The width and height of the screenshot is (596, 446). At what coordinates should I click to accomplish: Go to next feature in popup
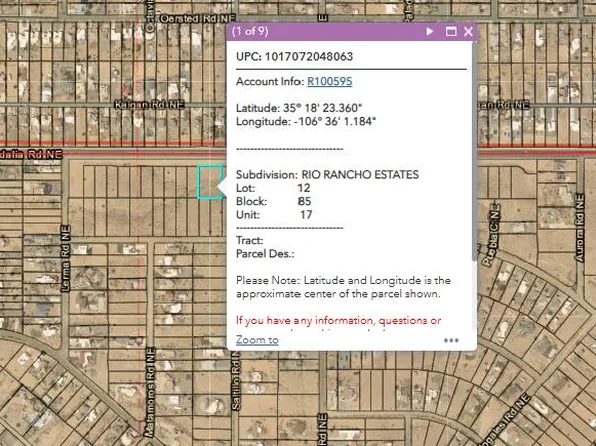[x=430, y=31]
